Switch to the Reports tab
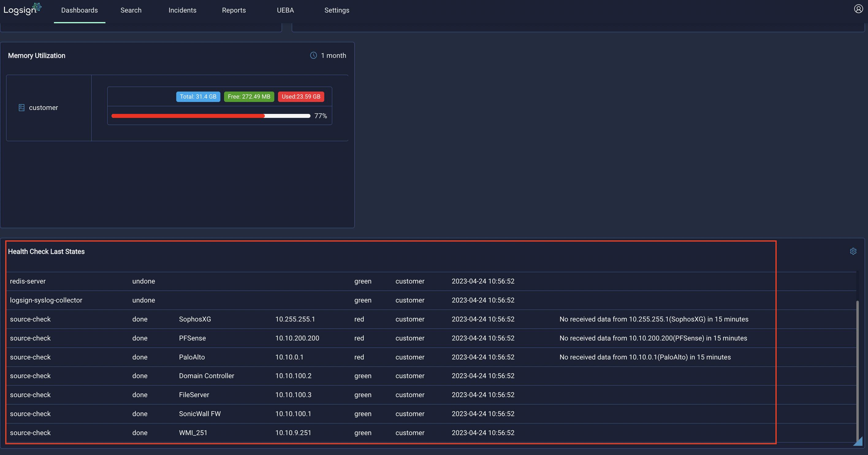868x455 pixels. (234, 10)
